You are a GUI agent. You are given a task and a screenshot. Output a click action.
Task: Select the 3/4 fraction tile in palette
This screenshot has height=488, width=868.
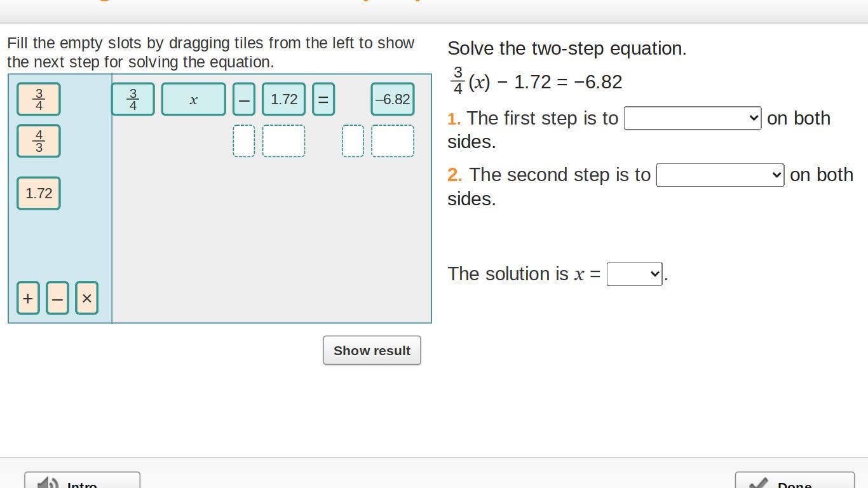click(39, 99)
